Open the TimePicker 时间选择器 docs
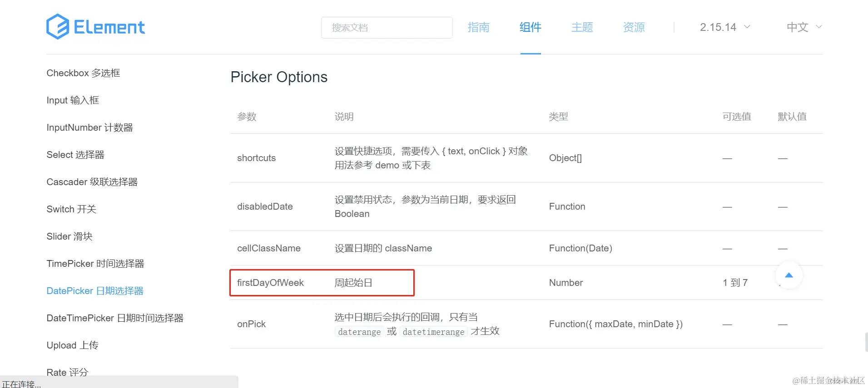 (95, 263)
